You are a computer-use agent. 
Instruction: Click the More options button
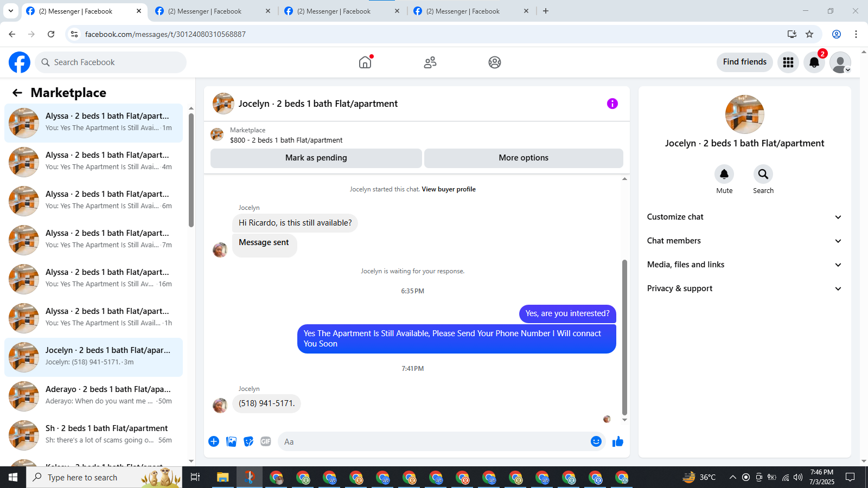(x=524, y=158)
